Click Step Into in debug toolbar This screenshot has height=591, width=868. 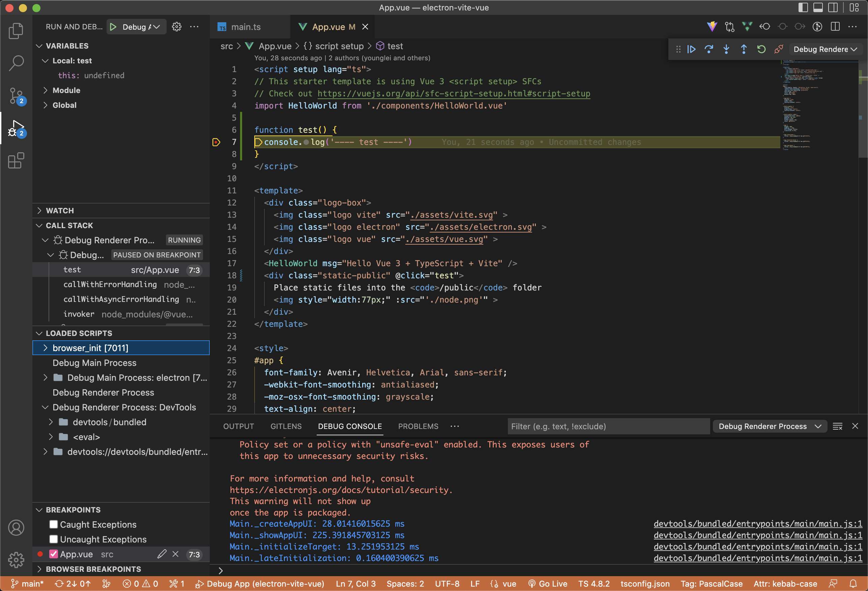click(726, 49)
